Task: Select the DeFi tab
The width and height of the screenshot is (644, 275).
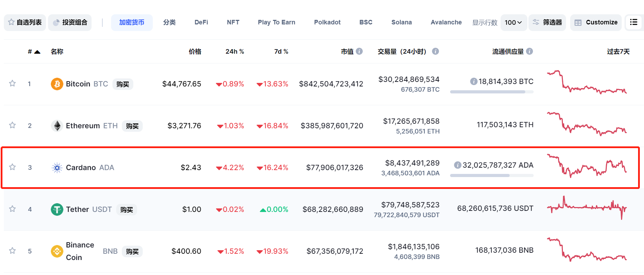Action: click(x=201, y=23)
